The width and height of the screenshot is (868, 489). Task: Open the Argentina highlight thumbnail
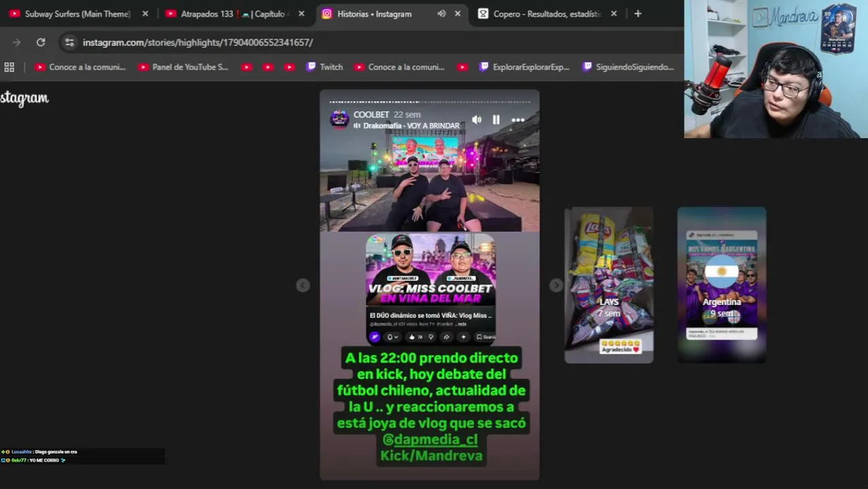coord(722,285)
